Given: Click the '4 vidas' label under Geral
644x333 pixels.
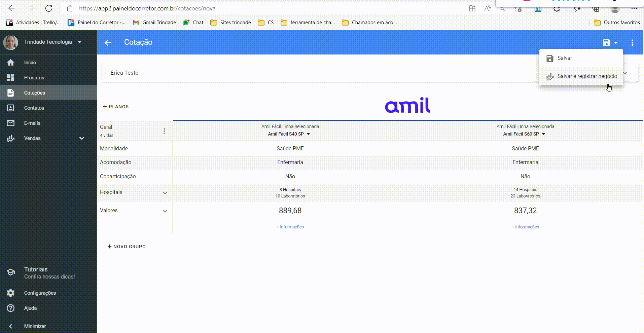Looking at the screenshot, I should click(x=107, y=136).
